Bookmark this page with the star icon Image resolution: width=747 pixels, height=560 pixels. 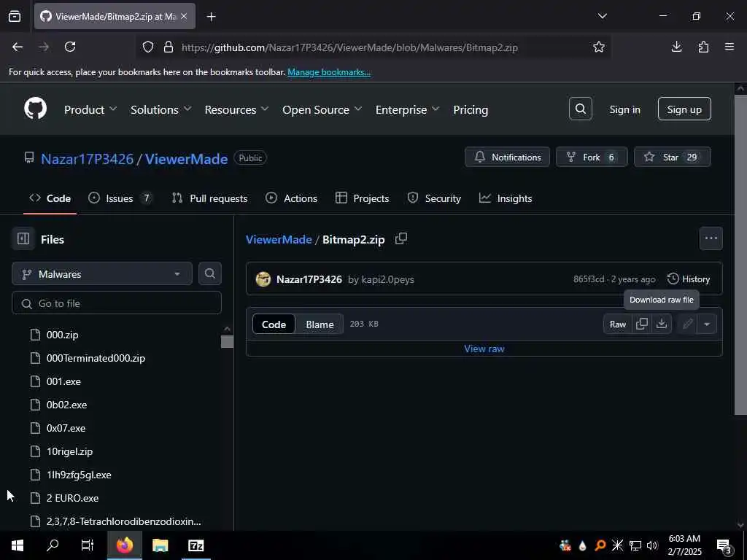click(599, 47)
